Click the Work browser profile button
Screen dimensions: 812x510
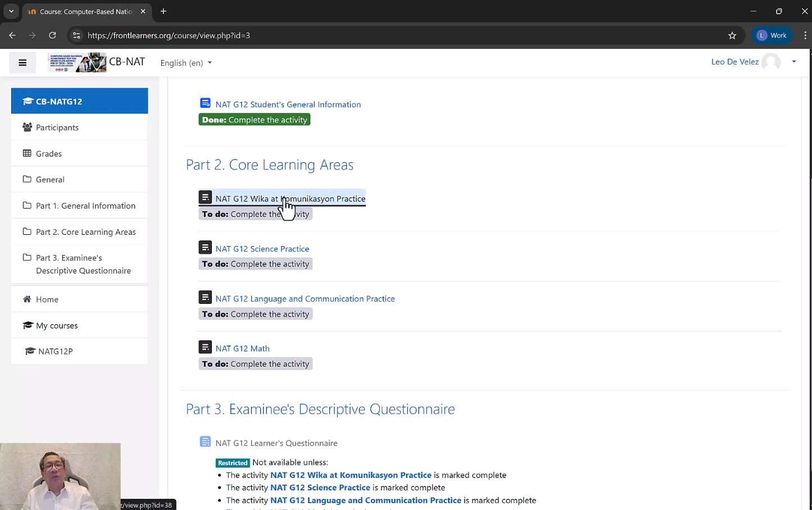pyautogui.click(x=772, y=35)
